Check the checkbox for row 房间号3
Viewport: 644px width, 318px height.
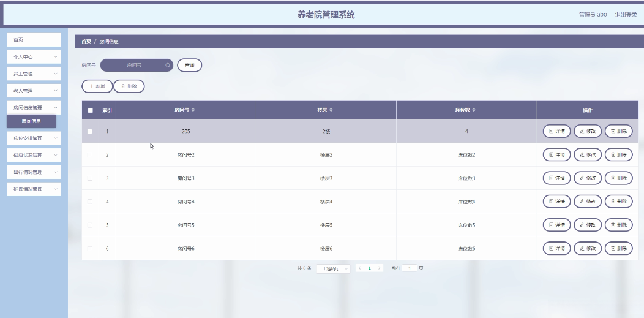(90, 178)
